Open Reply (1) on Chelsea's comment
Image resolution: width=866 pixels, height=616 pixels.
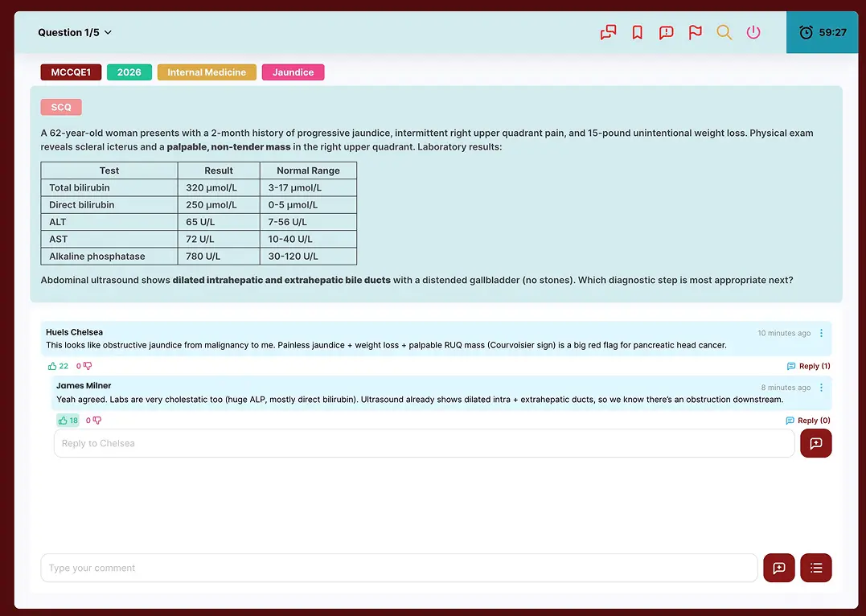coord(808,365)
